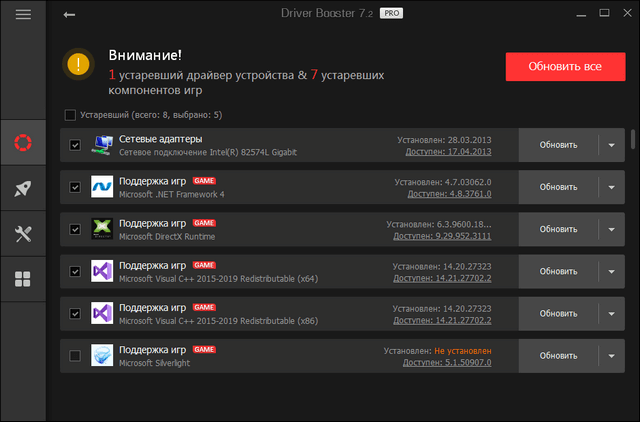Click the DirectX Runtime icon
This screenshot has width=640, height=422.
102,229
